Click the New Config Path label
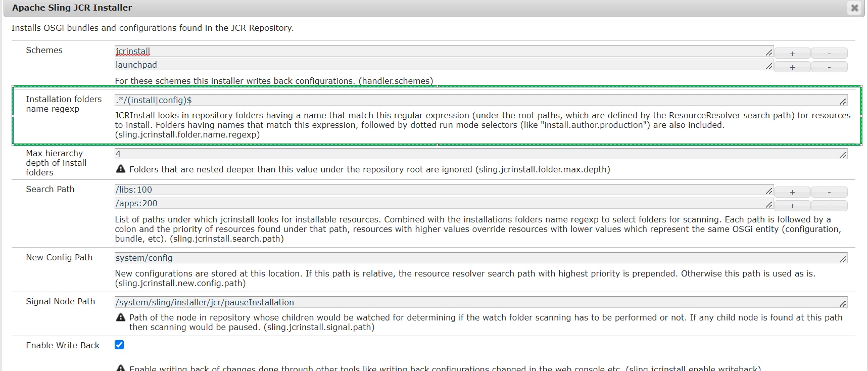The image size is (868, 371). [59, 257]
